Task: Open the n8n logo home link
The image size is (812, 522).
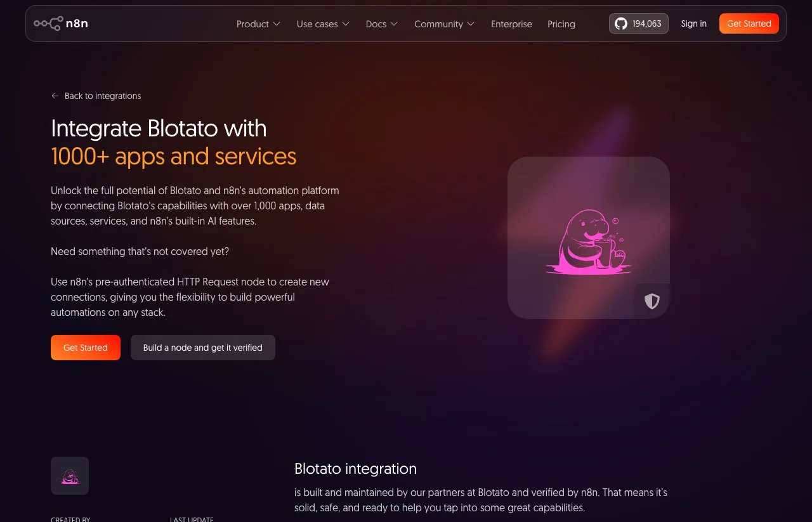Action: 61,23
